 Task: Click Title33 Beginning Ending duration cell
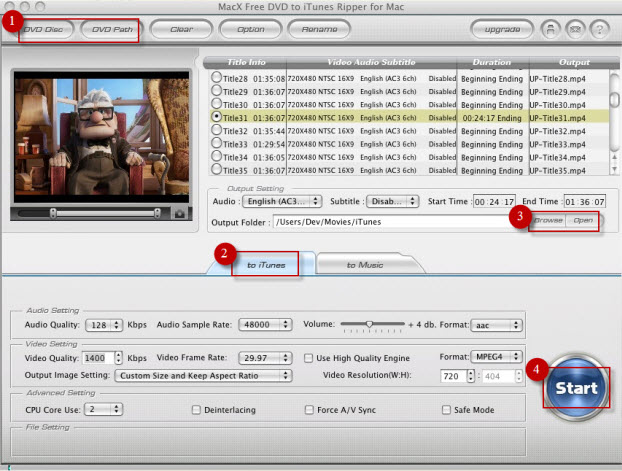492,144
